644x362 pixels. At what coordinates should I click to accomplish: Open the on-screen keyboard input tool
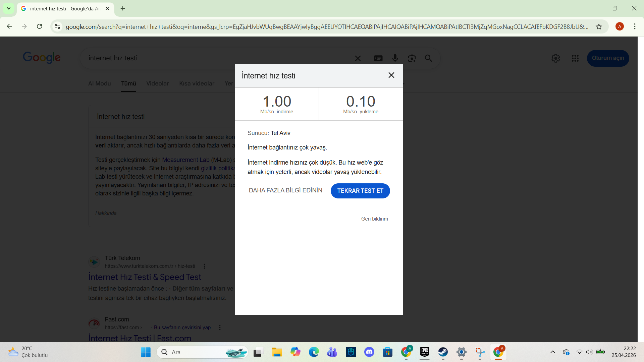(378, 58)
